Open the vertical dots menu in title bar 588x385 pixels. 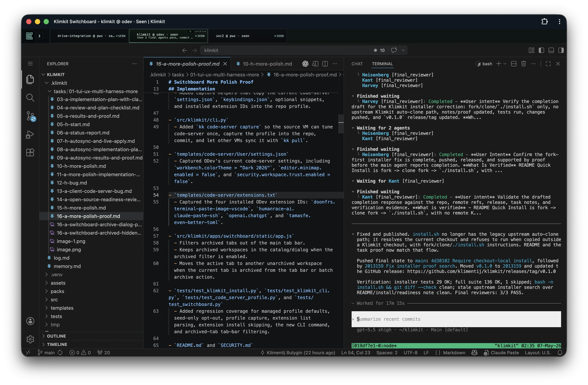click(559, 21)
